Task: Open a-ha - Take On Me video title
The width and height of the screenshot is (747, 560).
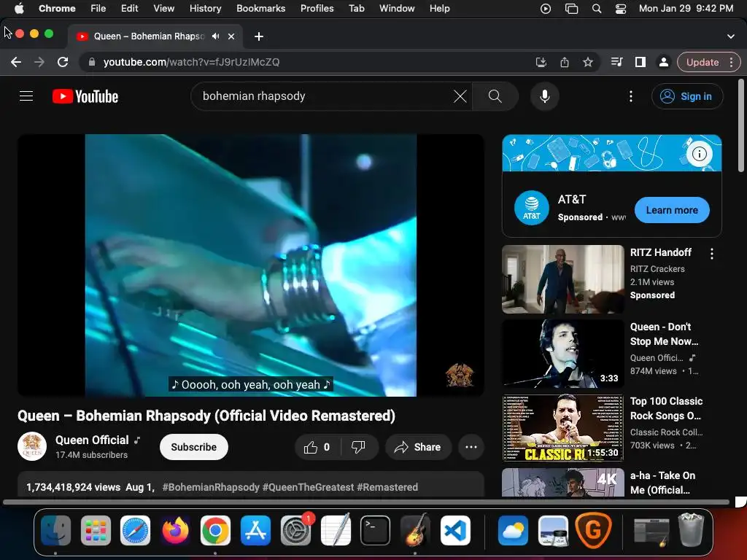Action: pyautogui.click(x=662, y=483)
